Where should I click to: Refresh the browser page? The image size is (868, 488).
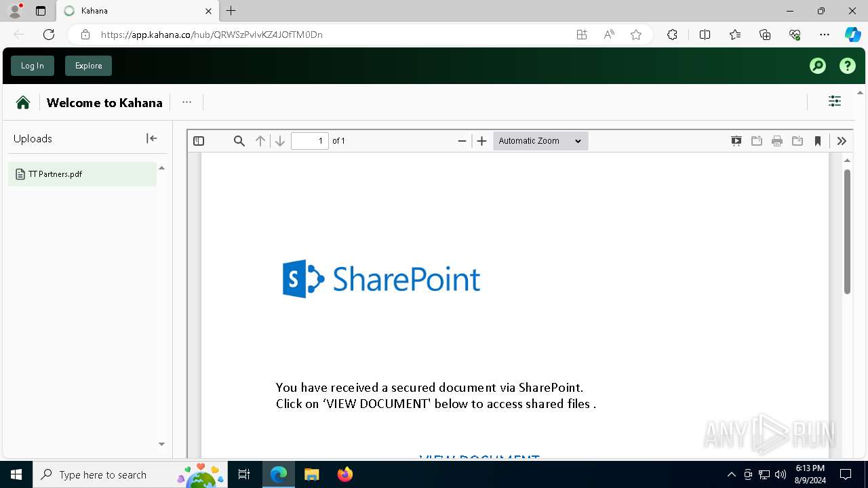49,35
